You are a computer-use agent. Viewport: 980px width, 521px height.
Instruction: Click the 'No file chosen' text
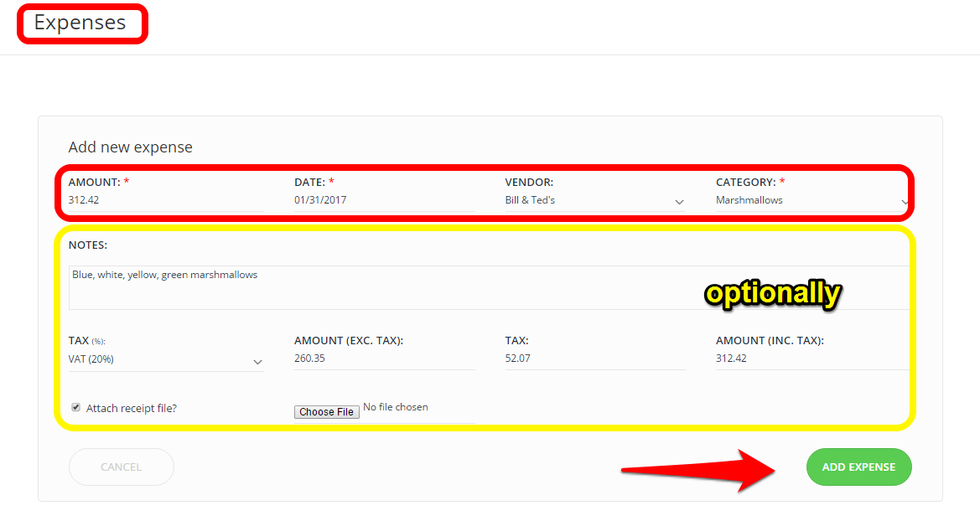(396, 408)
